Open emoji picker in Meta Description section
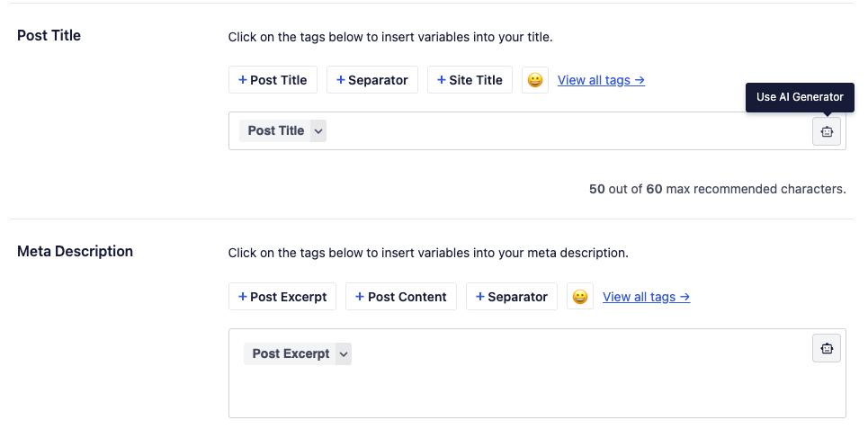The image size is (868, 438). click(x=580, y=297)
